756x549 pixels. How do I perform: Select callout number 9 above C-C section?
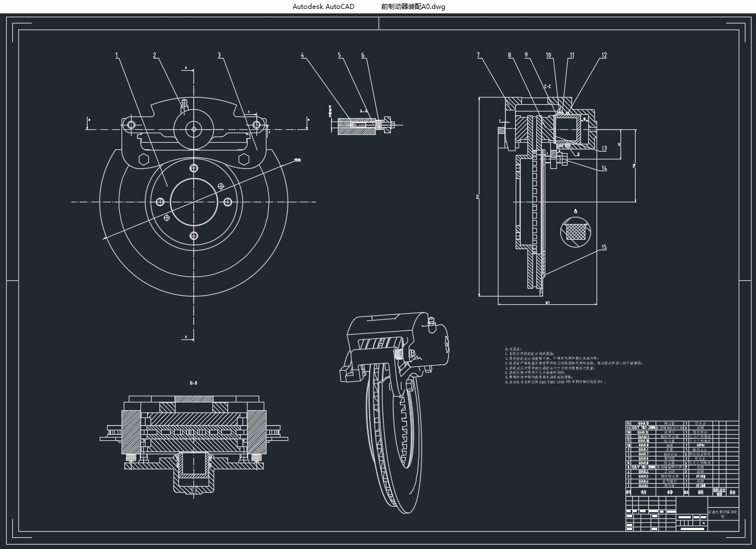526,55
